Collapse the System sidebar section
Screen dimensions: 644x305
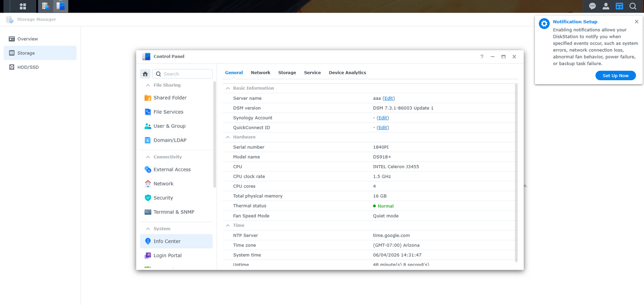coord(148,229)
